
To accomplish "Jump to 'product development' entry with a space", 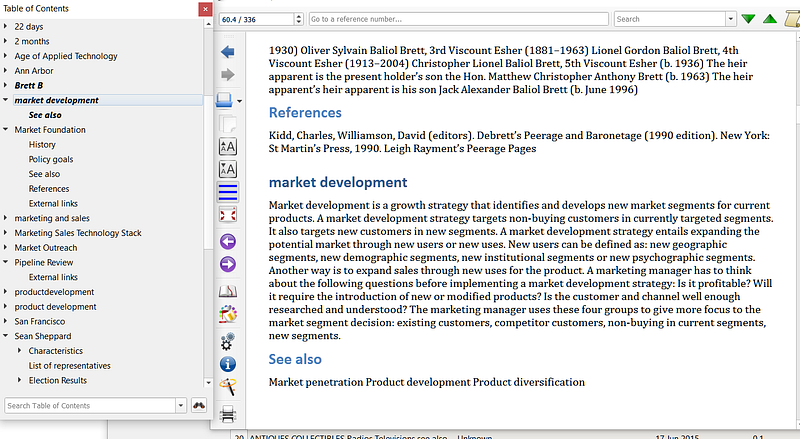I will (x=55, y=307).
